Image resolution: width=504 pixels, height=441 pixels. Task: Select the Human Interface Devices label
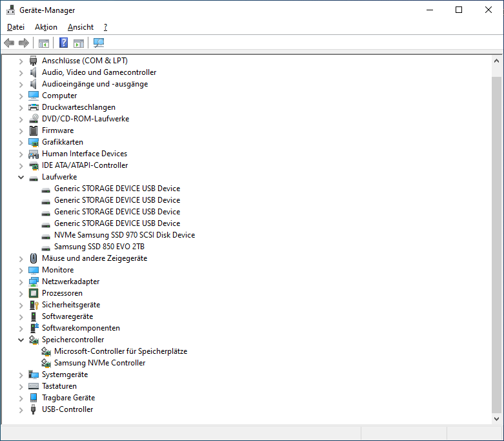85,154
